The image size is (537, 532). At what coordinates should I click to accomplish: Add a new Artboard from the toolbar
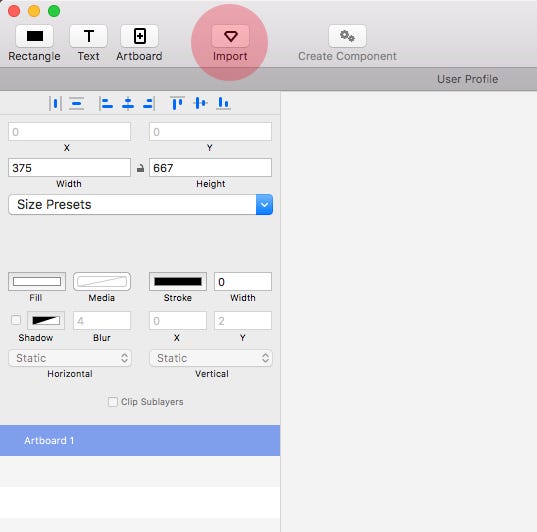coord(139,36)
